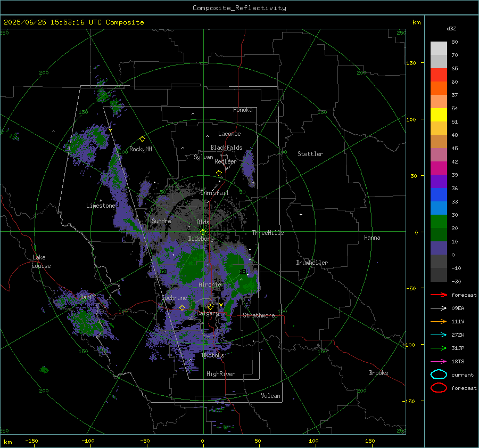This screenshot has height=448, width=479.
Task: Select the orange 111V arrow icon
Action: (x=439, y=321)
